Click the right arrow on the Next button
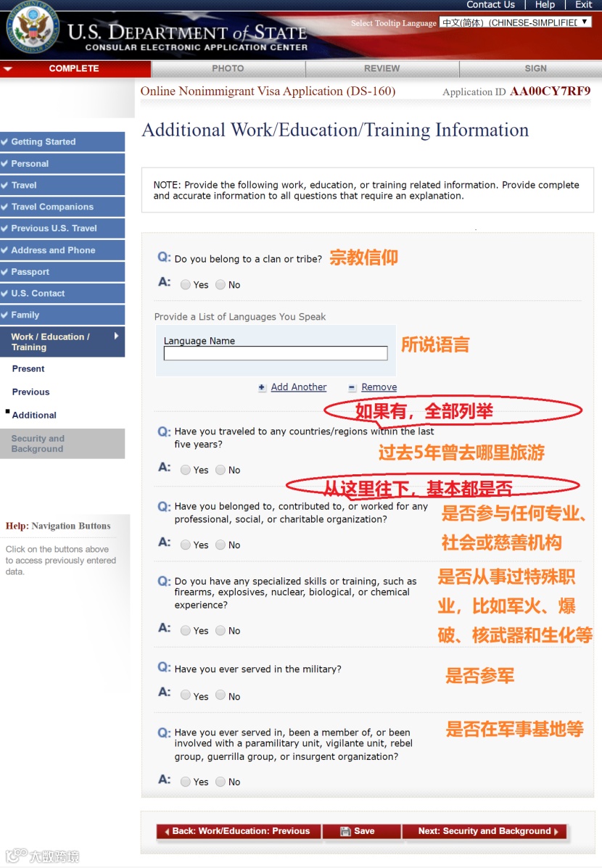This screenshot has height=868, width=602. click(x=556, y=832)
